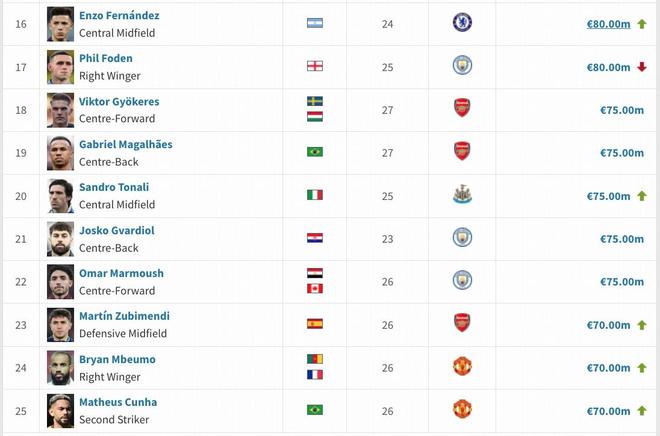Click Manchester United crest for Bryan Mbeumo

462,367
